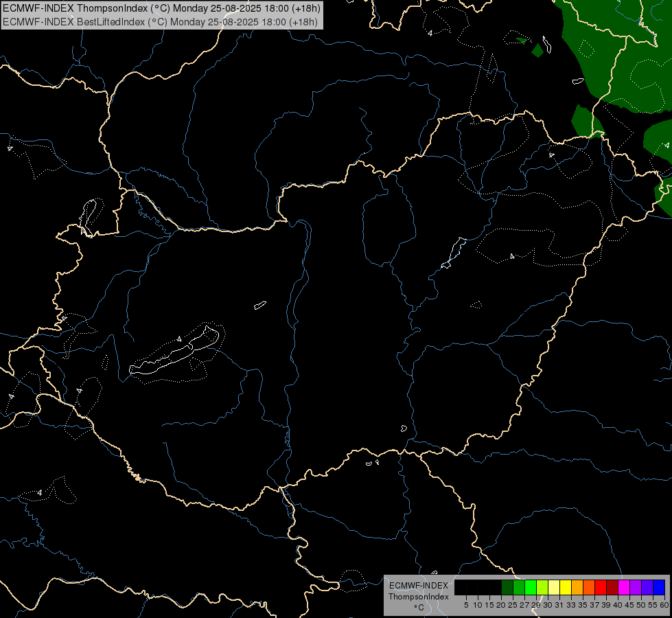This screenshot has width=672, height=618.
Task: Click the ECMWF-INDEX label in legend box
Action: click(x=419, y=586)
